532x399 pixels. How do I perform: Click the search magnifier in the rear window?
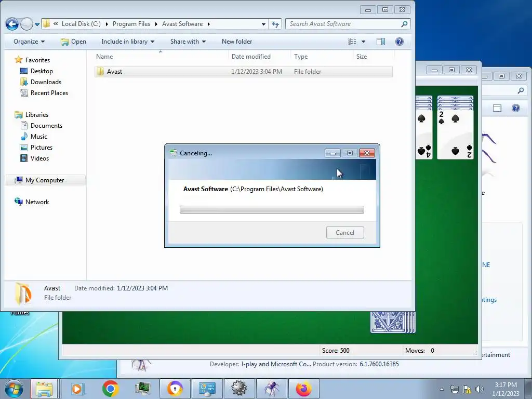[521, 90]
